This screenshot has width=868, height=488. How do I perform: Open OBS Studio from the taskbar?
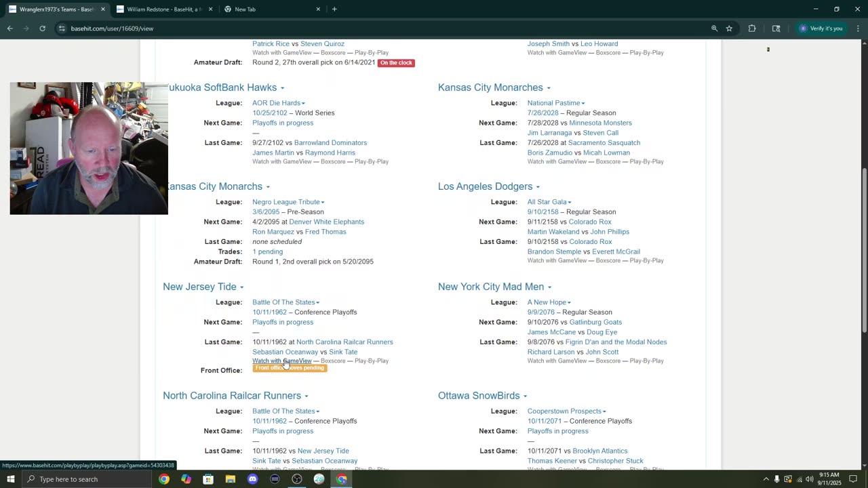coord(297,479)
